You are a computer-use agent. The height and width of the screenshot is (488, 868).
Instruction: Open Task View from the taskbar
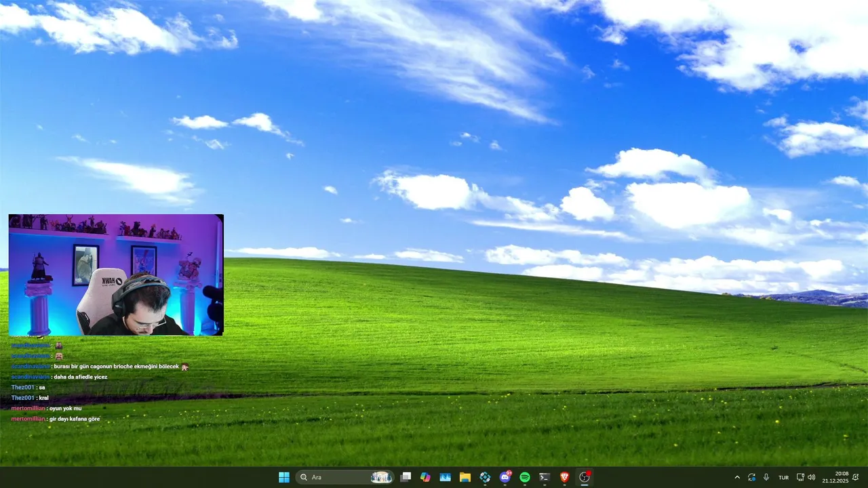pyautogui.click(x=406, y=477)
